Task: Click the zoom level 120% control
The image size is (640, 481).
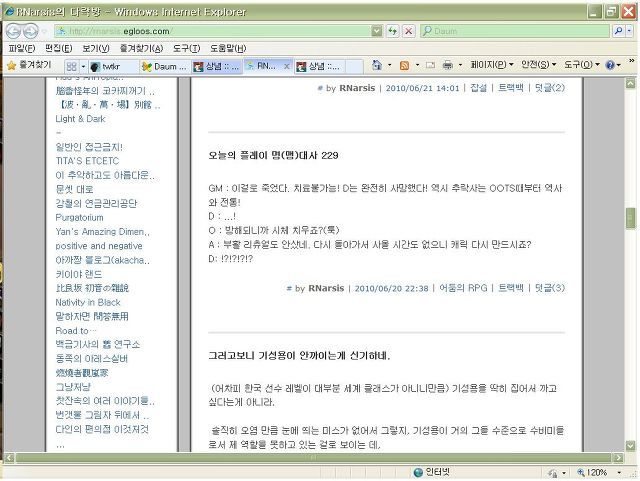Action: (x=592, y=473)
